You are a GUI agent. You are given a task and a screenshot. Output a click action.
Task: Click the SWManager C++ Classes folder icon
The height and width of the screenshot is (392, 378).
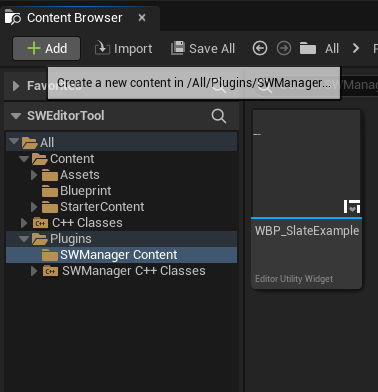point(51,271)
